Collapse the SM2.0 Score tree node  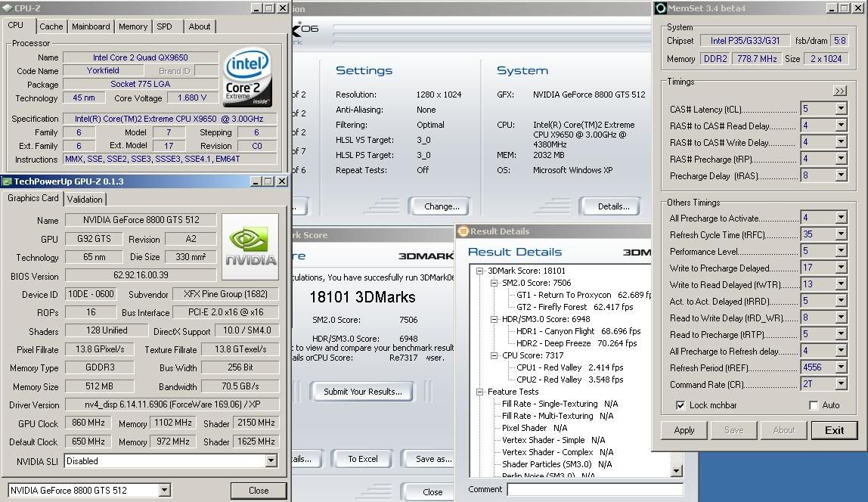[x=494, y=283]
